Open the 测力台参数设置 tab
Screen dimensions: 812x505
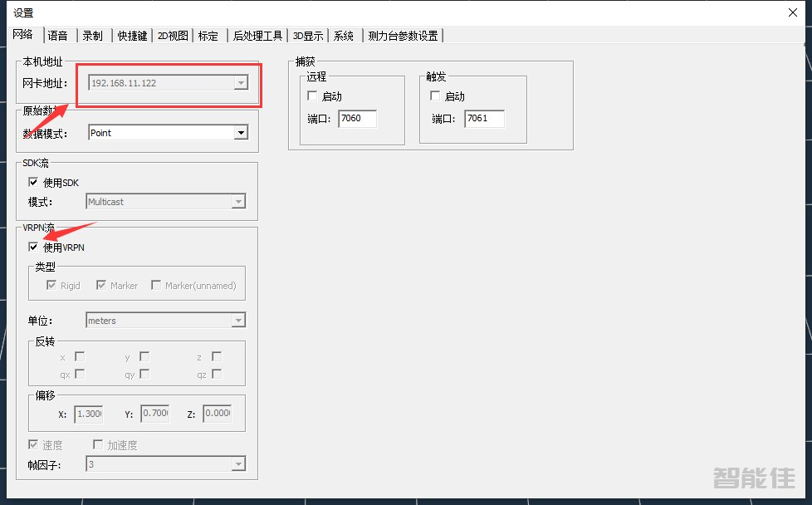404,35
